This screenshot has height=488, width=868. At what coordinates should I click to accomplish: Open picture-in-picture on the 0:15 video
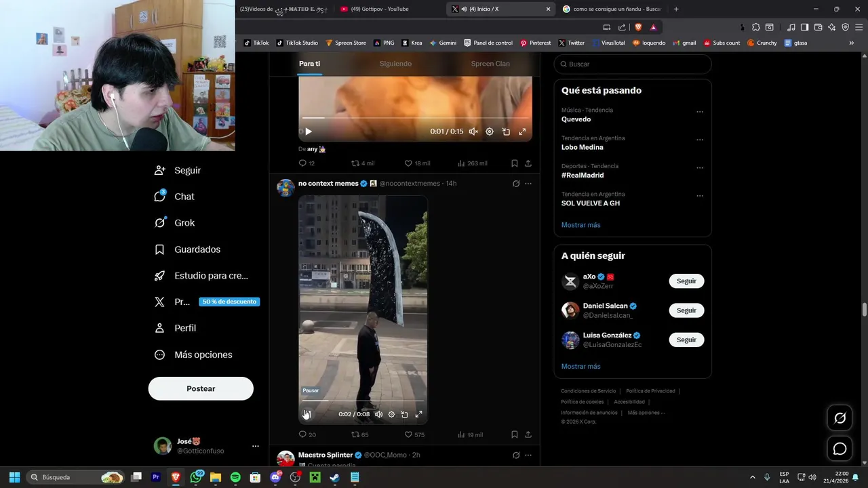point(506,131)
